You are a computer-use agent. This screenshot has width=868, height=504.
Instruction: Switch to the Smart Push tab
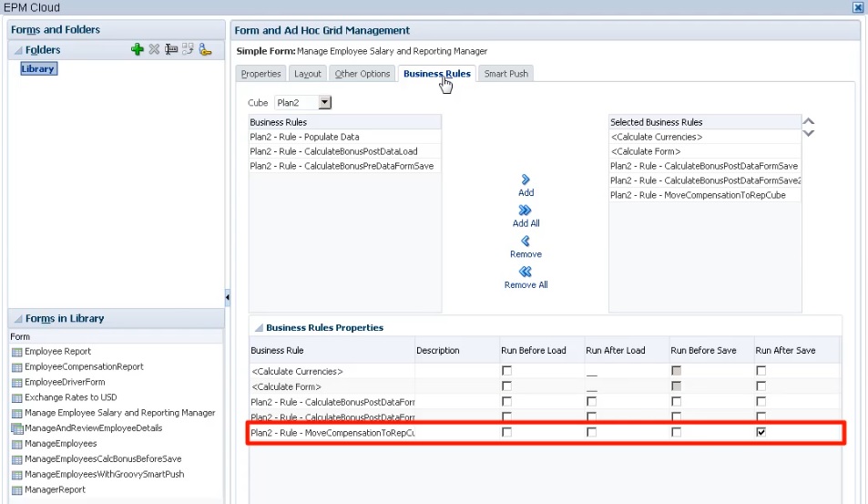506,74
